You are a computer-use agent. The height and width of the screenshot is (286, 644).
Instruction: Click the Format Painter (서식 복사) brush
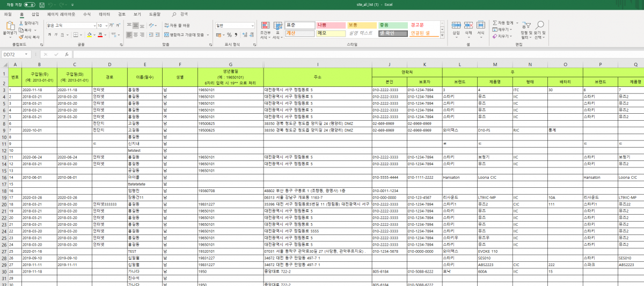point(21,37)
